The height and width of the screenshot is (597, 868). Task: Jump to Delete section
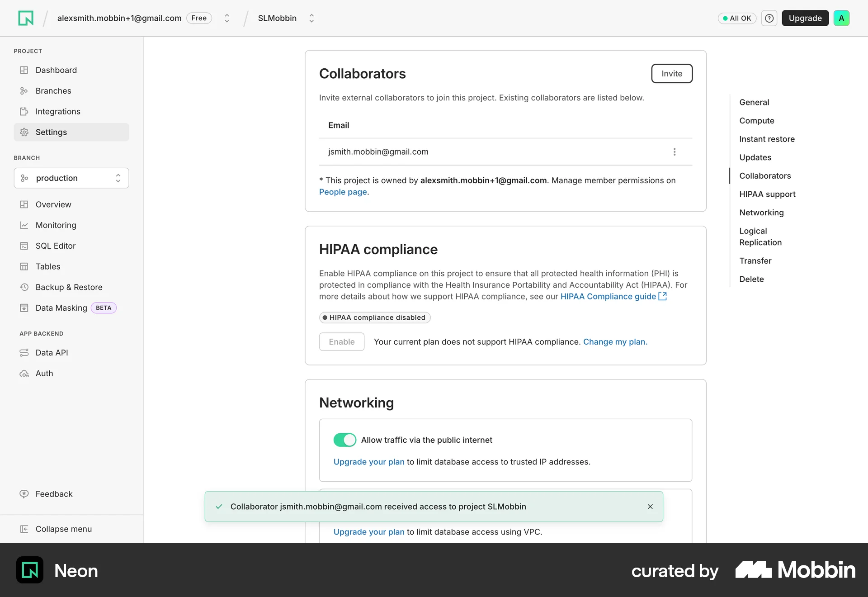coord(751,279)
